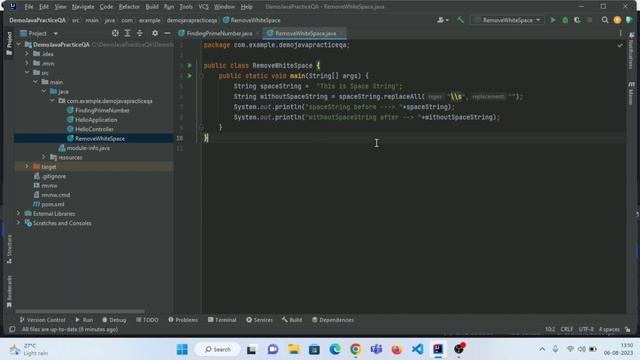The image size is (640, 360).
Task: Toggle read-only lock icon in status bar
Action: [628, 329]
